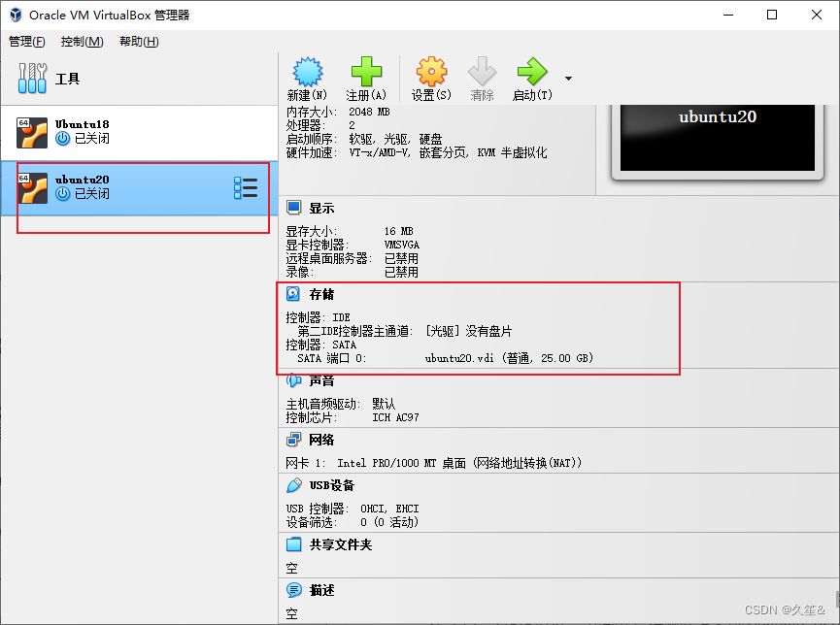Click the 存储 storage section icon
Viewport: 840px width, 625px height.
(x=293, y=293)
